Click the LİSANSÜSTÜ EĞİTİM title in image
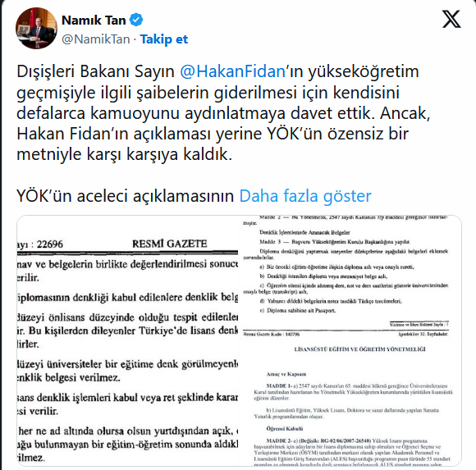 [359, 349]
